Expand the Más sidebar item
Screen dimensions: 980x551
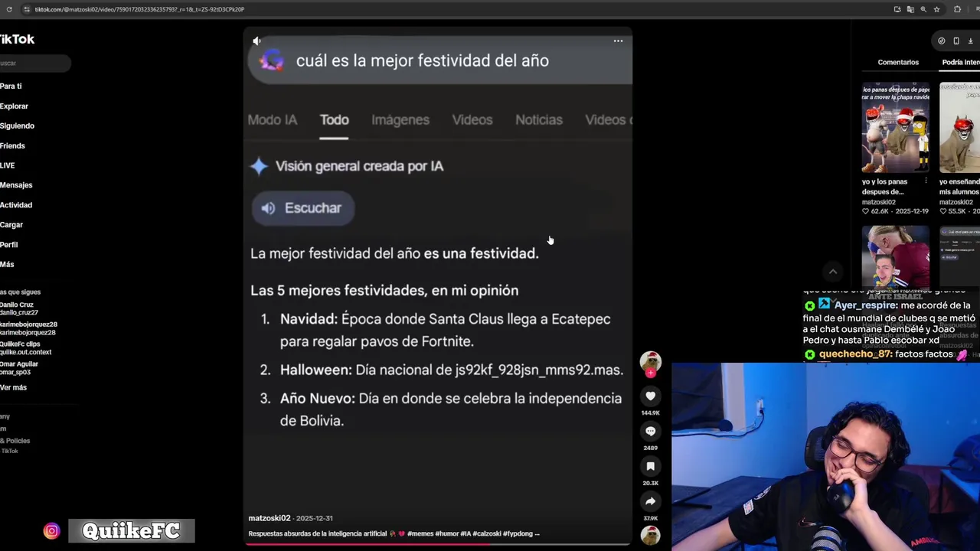[7, 265]
